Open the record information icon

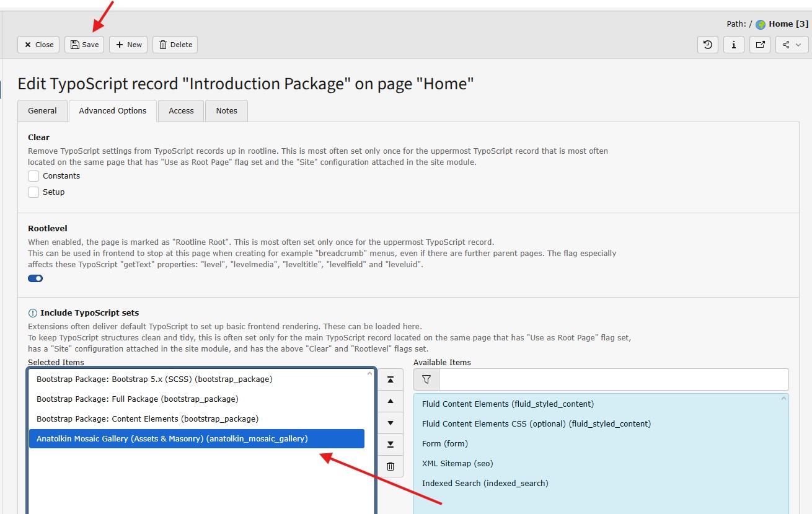pos(734,45)
